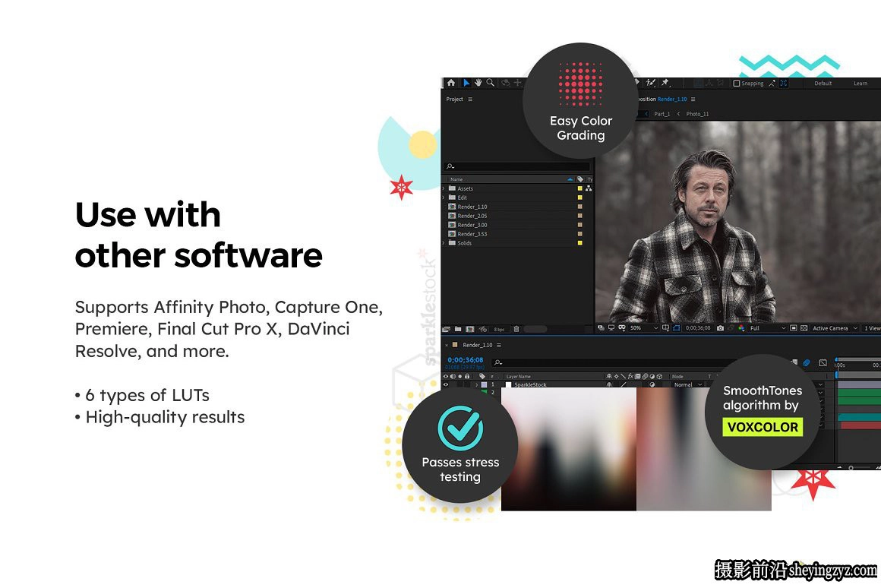The image size is (881, 588).
Task: Open the RGB channel display icon
Action: [742, 327]
